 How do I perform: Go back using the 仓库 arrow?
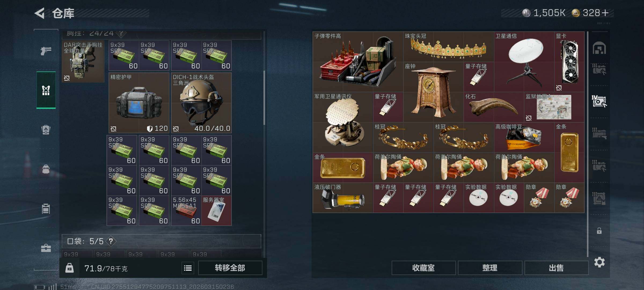(x=40, y=13)
